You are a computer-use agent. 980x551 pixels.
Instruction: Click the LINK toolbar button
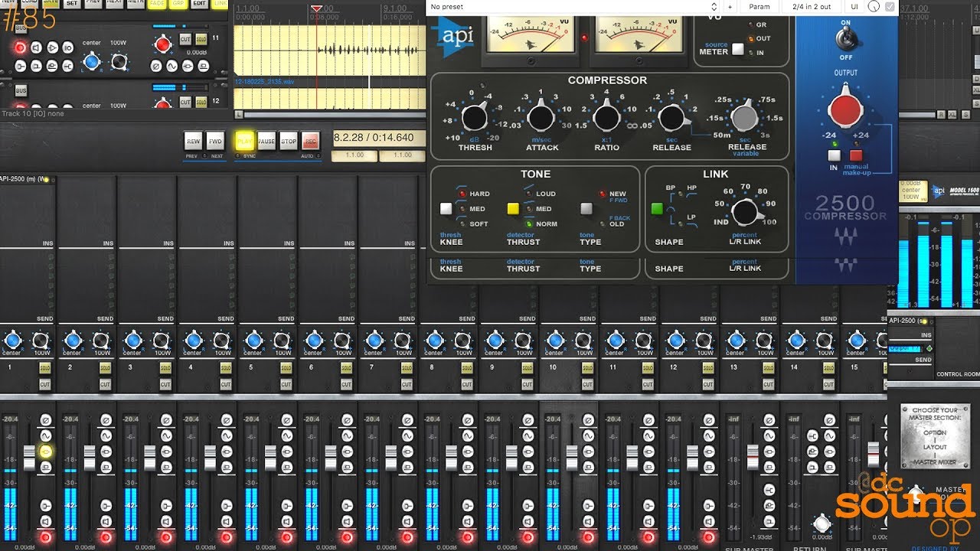(x=220, y=4)
